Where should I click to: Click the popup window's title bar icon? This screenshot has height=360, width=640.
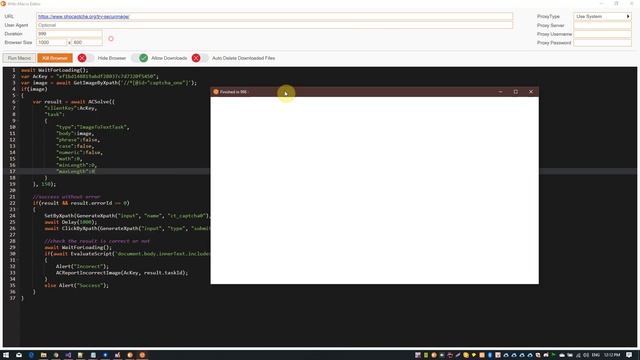tap(216, 92)
